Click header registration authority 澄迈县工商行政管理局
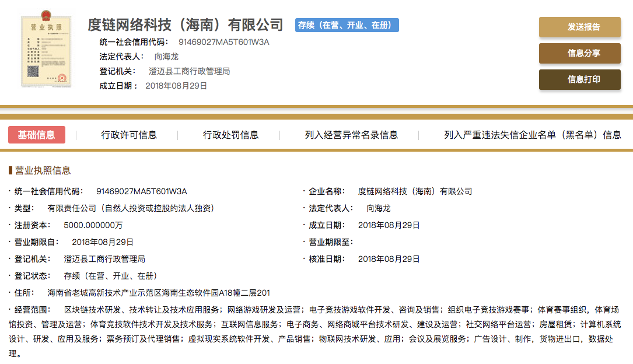Screen dimensions: 633x364 190,71
